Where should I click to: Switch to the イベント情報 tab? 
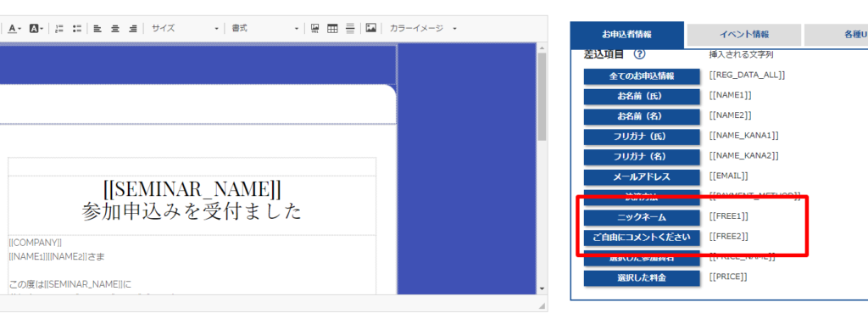point(744,34)
